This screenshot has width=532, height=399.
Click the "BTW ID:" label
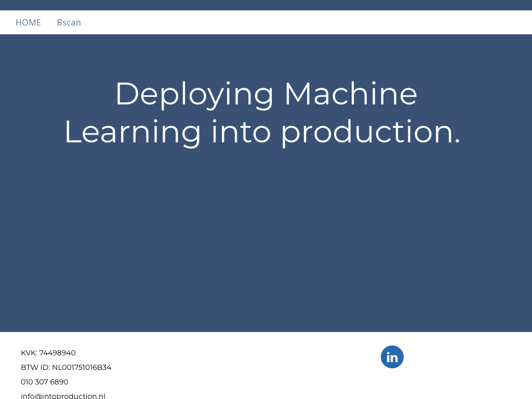[x=35, y=367]
